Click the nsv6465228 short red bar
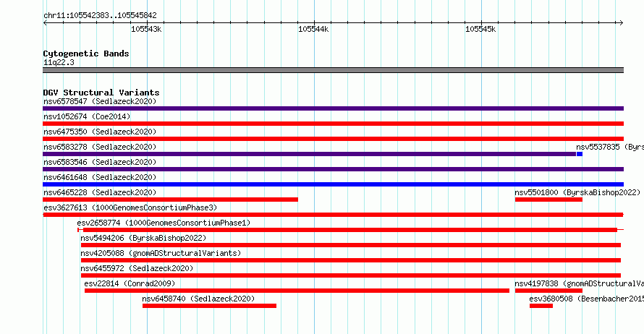 coord(171,200)
